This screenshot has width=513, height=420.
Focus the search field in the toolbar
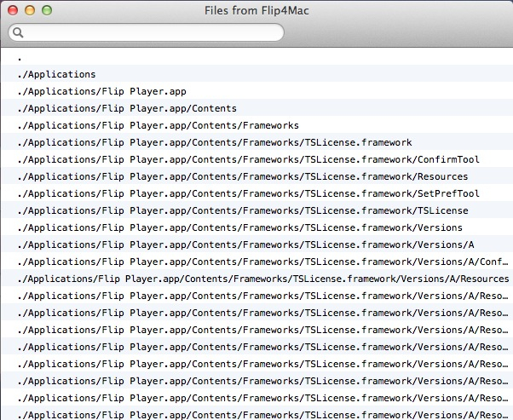point(146,32)
